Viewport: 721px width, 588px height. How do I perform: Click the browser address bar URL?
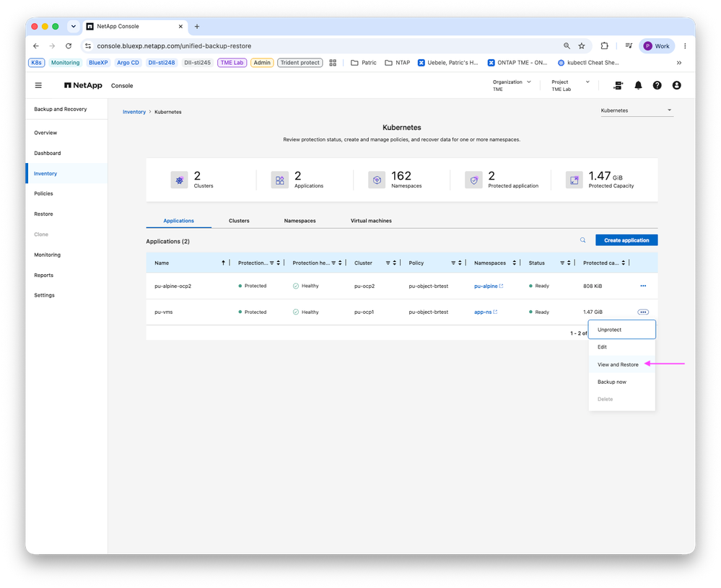click(x=174, y=46)
